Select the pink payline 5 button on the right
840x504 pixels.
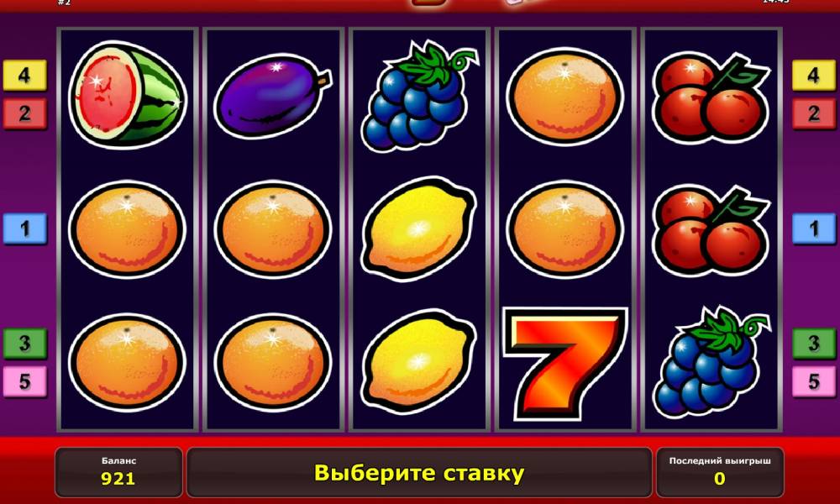(814, 381)
